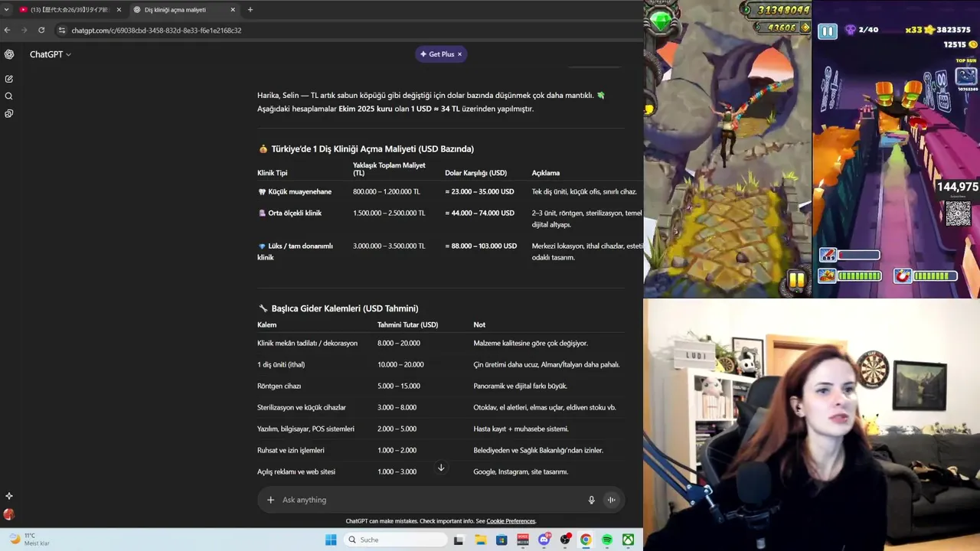980x551 pixels.
Task: Click the 'Tahmini Tutar (USD)' column header
Action: click(407, 325)
